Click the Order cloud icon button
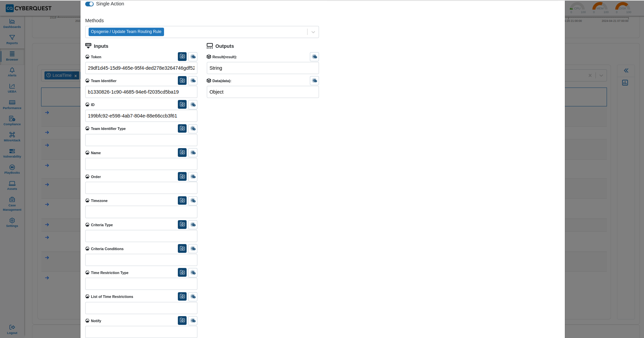 click(193, 176)
